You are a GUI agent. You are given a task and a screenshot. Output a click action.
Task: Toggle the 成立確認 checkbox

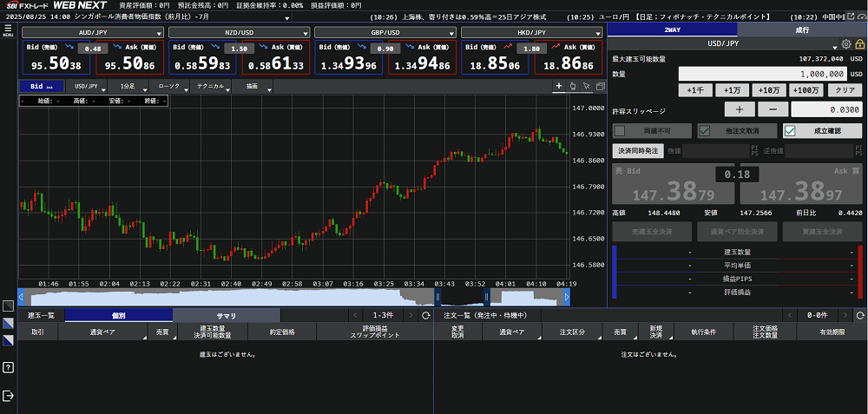(x=790, y=131)
